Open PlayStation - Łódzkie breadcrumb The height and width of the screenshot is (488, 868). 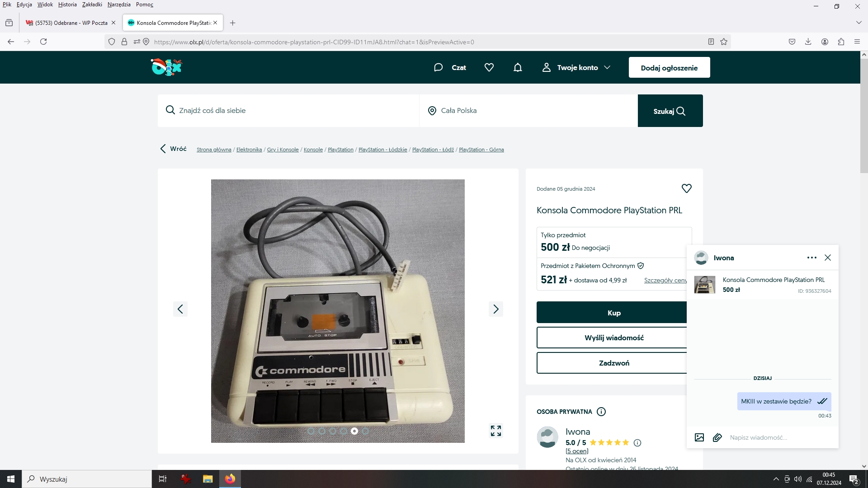point(382,150)
